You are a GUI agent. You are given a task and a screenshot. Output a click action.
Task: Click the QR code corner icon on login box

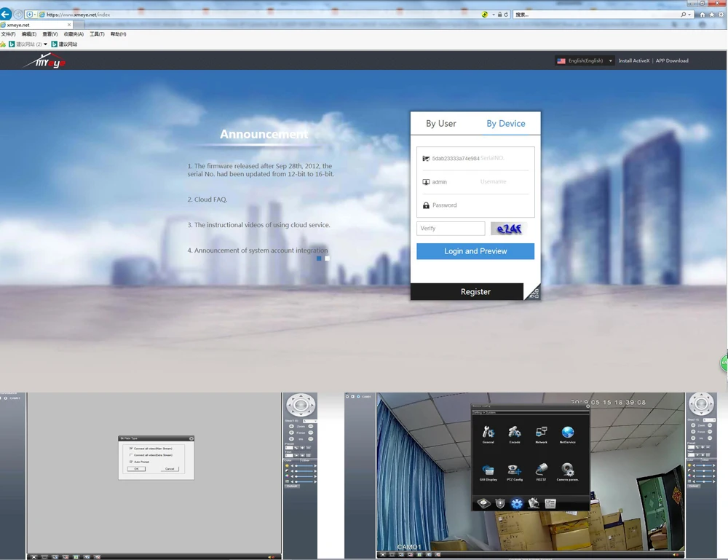pyautogui.click(x=534, y=293)
